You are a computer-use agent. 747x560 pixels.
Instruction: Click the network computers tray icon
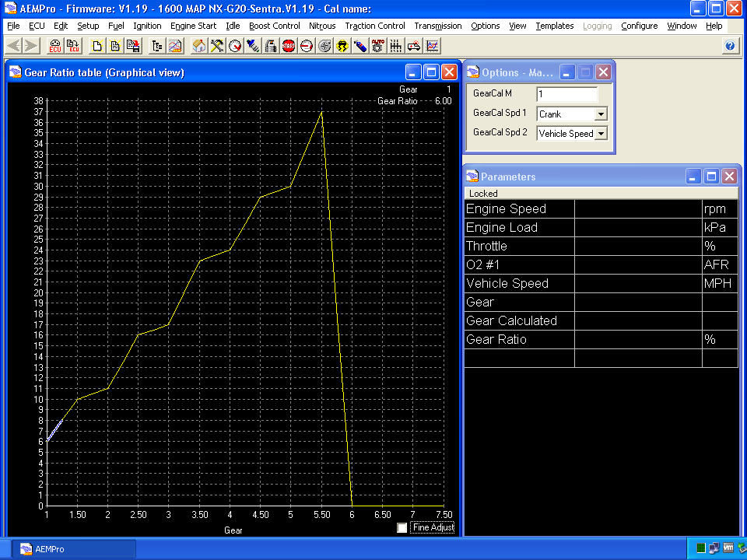pos(714,548)
